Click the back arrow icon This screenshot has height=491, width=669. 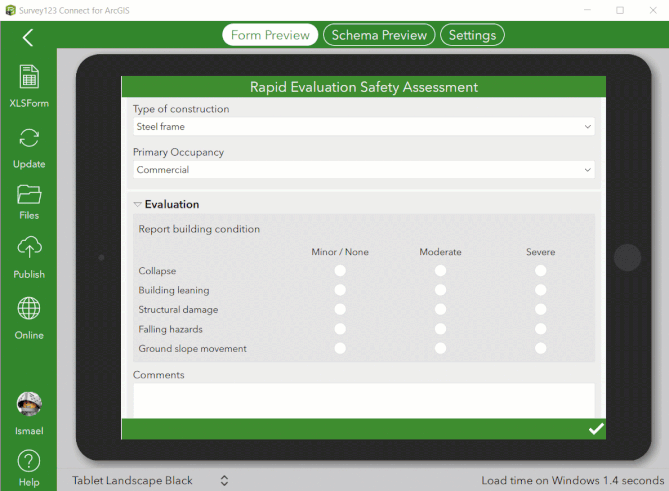(x=28, y=38)
